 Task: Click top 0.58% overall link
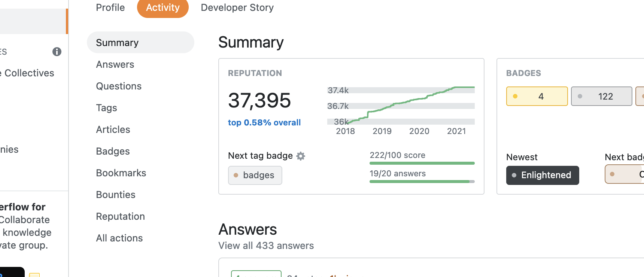264,123
